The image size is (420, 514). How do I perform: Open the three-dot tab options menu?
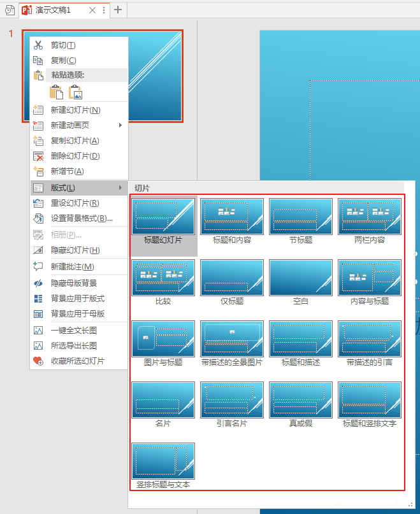(104, 10)
